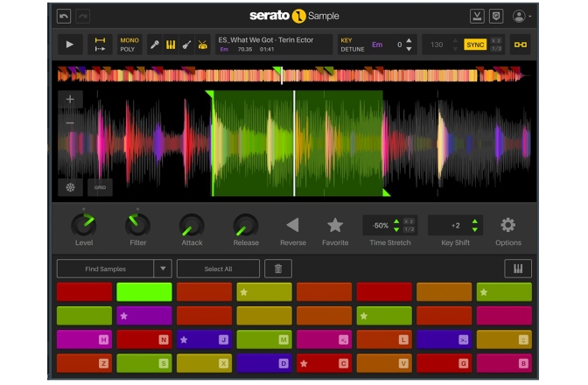The width and height of the screenshot is (588, 385).
Task: Click the track title ES_What We Got
Action: (265, 39)
